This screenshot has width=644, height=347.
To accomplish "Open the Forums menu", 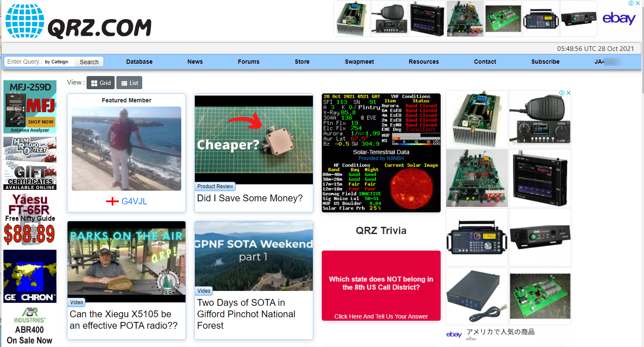I will [x=249, y=62].
